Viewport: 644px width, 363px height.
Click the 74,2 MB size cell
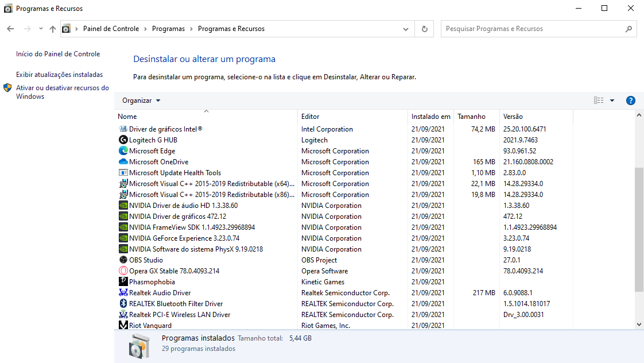point(483,129)
